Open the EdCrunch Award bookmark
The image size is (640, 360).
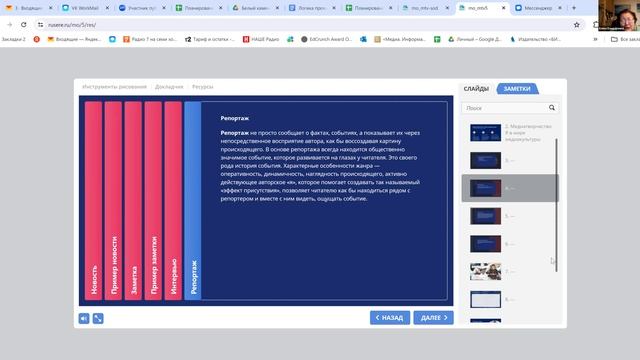326,39
